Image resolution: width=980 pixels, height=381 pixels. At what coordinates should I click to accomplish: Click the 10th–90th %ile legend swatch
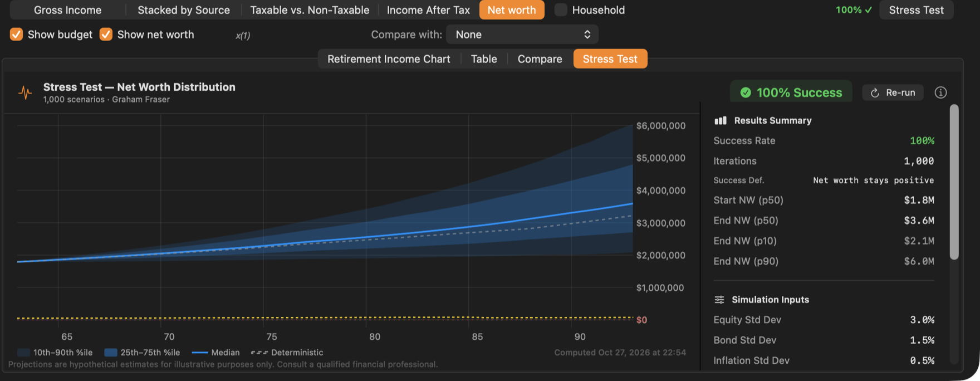click(23, 353)
